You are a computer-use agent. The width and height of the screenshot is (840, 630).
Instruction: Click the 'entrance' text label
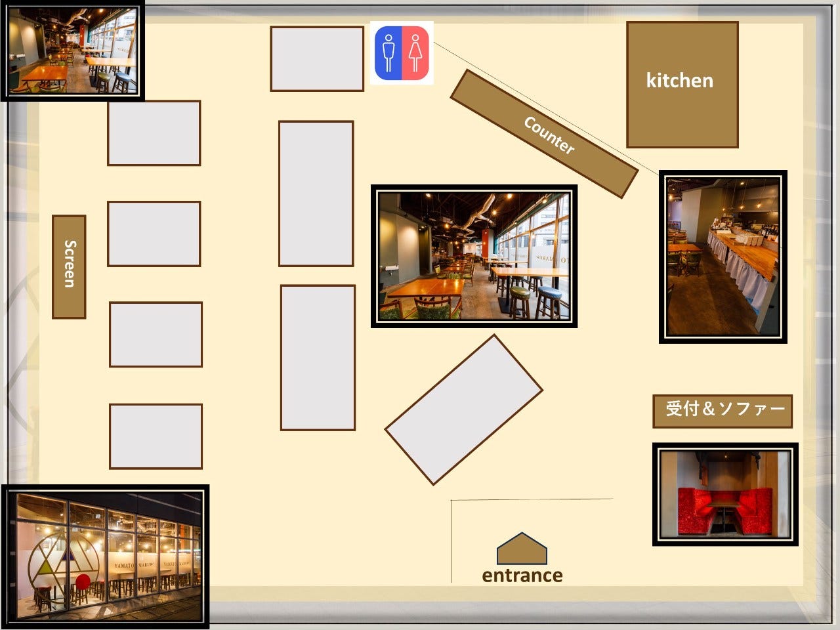point(522,576)
